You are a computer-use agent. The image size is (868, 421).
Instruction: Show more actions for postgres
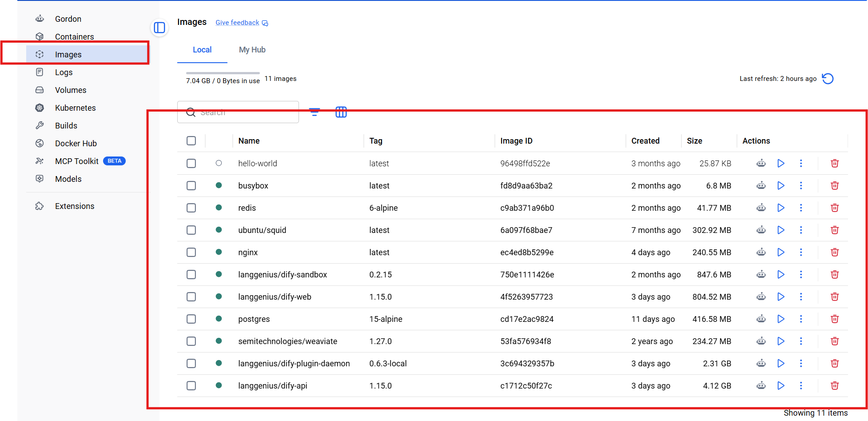pyautogui.click(x=801, y=319)
